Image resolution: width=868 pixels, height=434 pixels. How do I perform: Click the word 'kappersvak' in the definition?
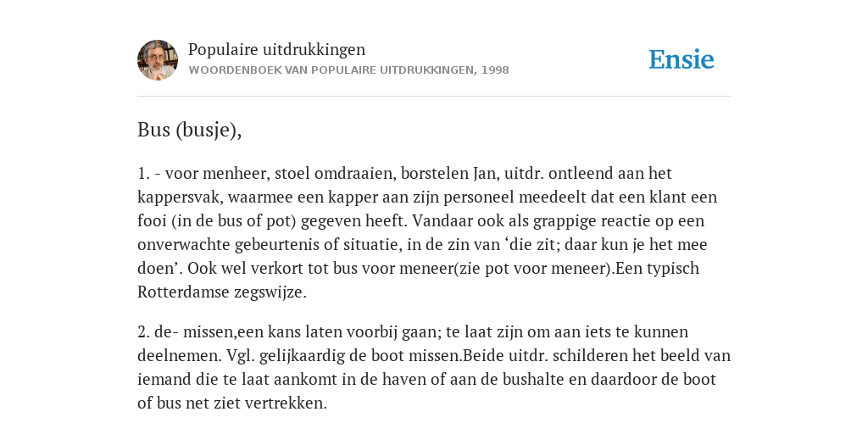tap(178, 197)
